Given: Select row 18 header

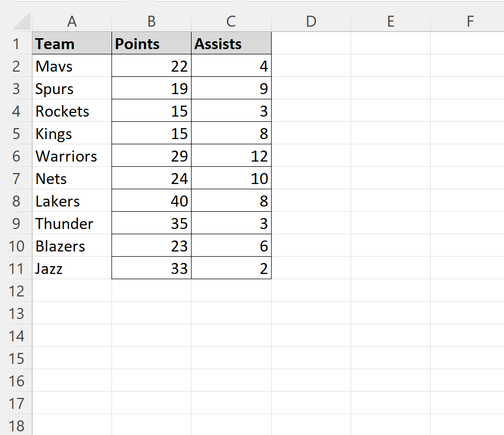Looking at the screenshot, I should click(x=16, y=425).
